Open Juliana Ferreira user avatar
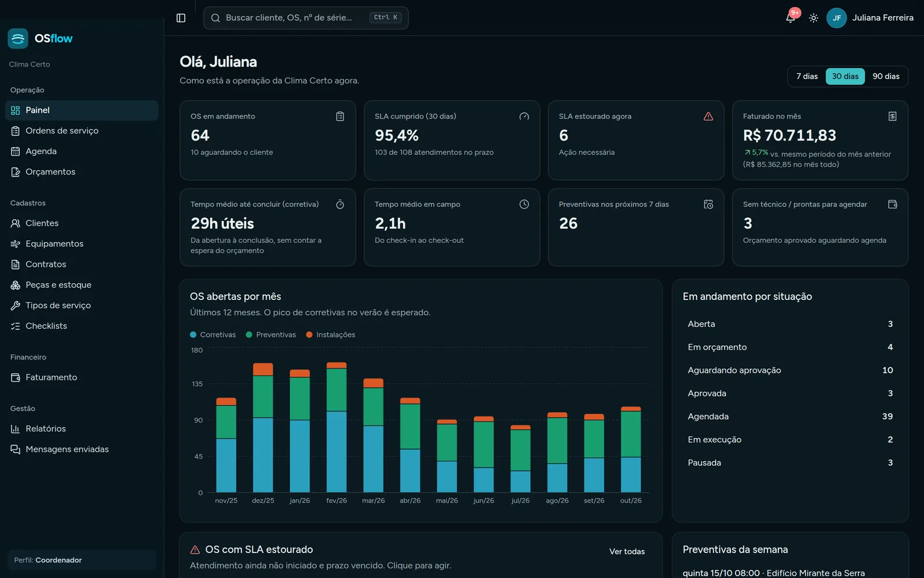924x578 pixels. tap(836, 18)
